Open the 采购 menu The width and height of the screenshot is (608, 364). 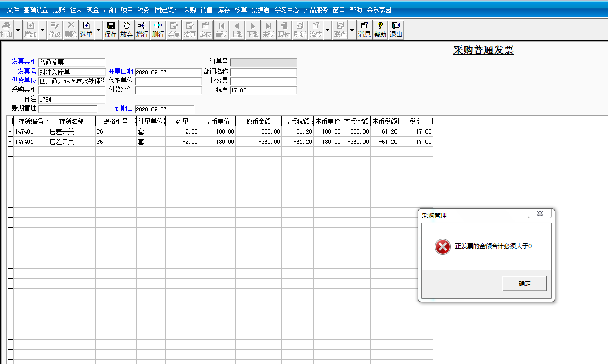tap(190, 10)
